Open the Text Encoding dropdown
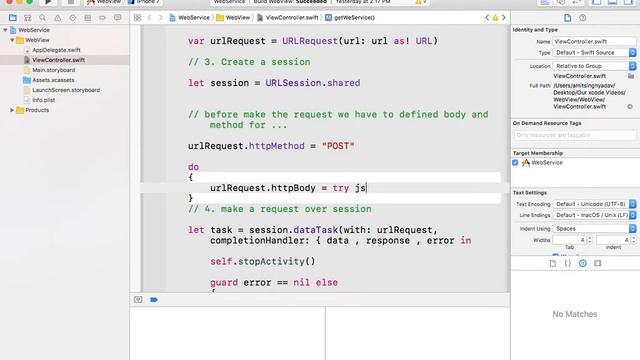The width and height of the screenshot is (640, 360). (x=594, y=204)
